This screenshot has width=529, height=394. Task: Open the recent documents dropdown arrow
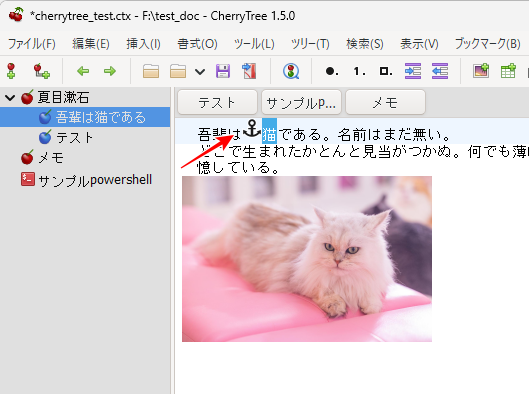pos(200,72)
